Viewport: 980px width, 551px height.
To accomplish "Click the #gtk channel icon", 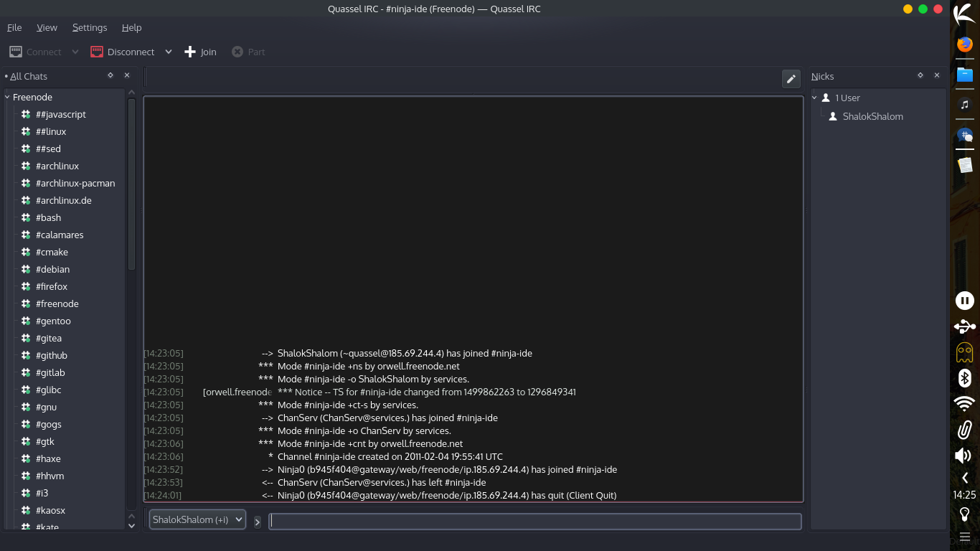I will (26, 441).
